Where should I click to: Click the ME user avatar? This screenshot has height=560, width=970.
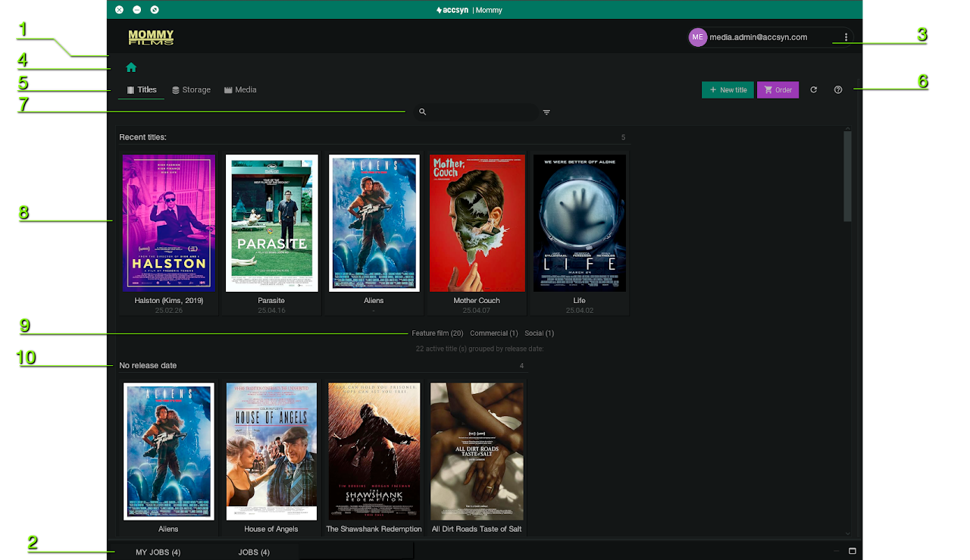pyautogui.click(x=697, y=37)
